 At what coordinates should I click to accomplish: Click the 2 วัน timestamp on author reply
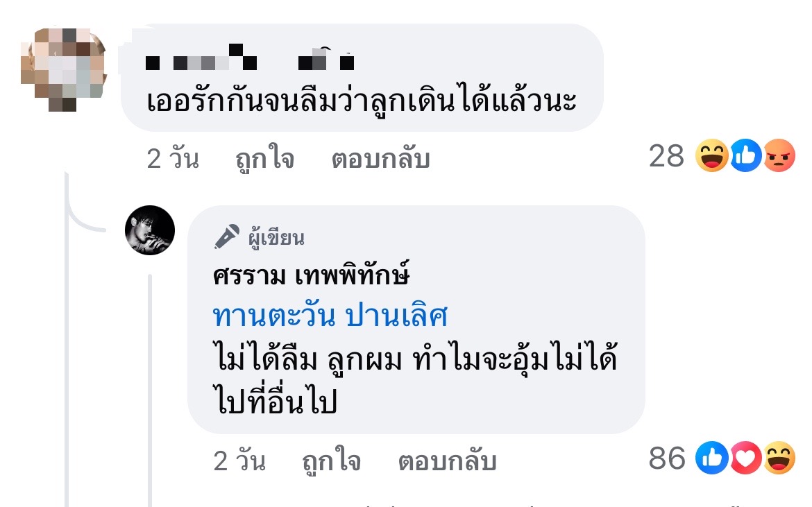pos(239,461)
